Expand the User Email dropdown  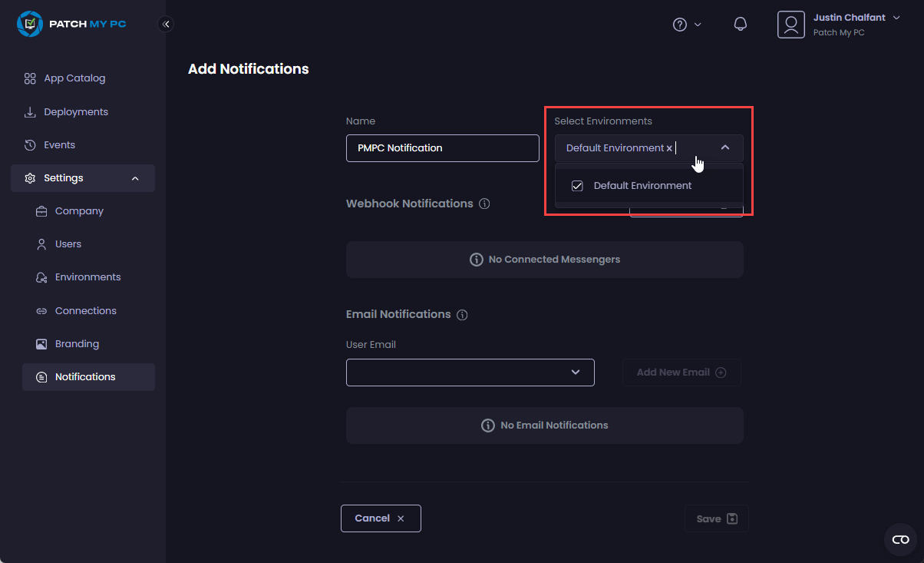tap(575, 373)
